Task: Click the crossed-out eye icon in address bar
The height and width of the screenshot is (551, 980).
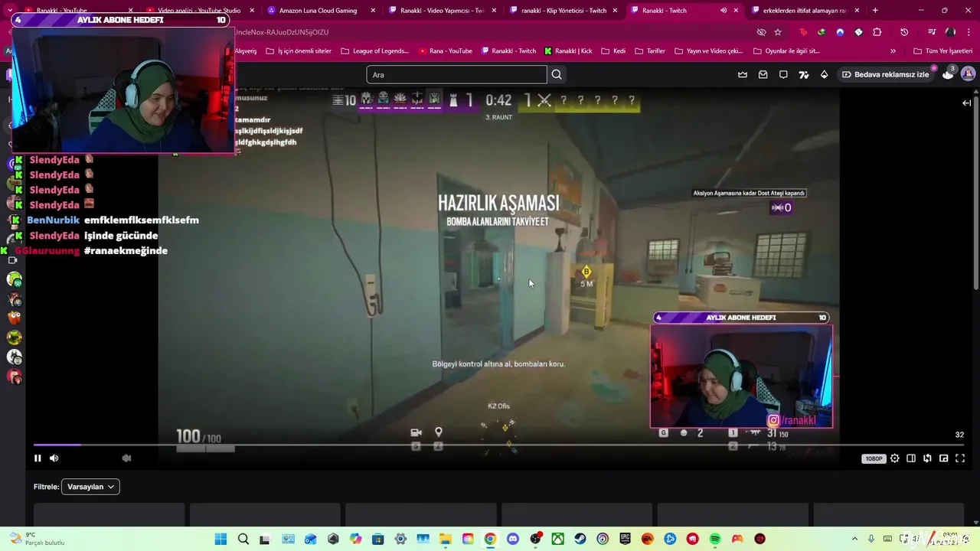Action: [761, 32]
